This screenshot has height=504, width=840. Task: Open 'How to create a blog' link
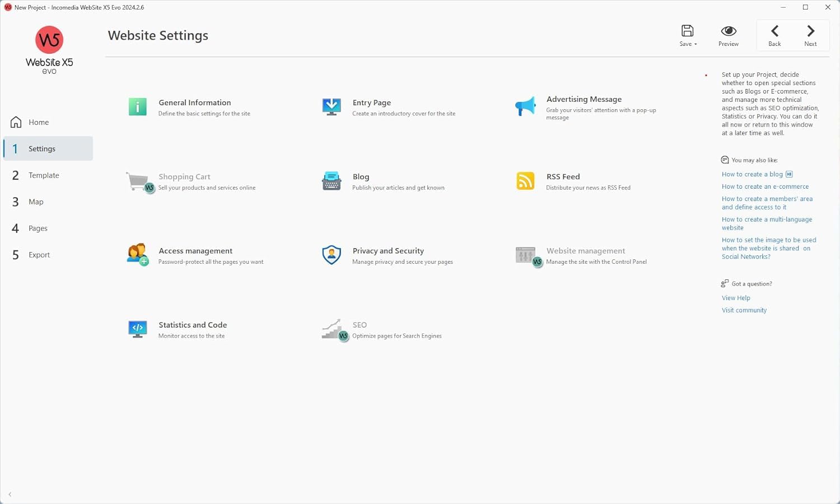tap(752, 174)
